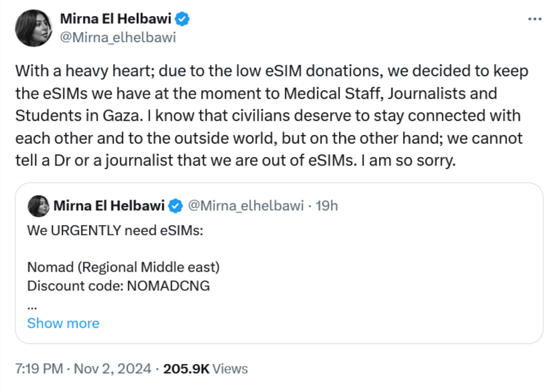The image size is (558, 392).
Task: Click the verified badge in the quoted tweet
Action: pyautogui.click(x=176, y=205)
